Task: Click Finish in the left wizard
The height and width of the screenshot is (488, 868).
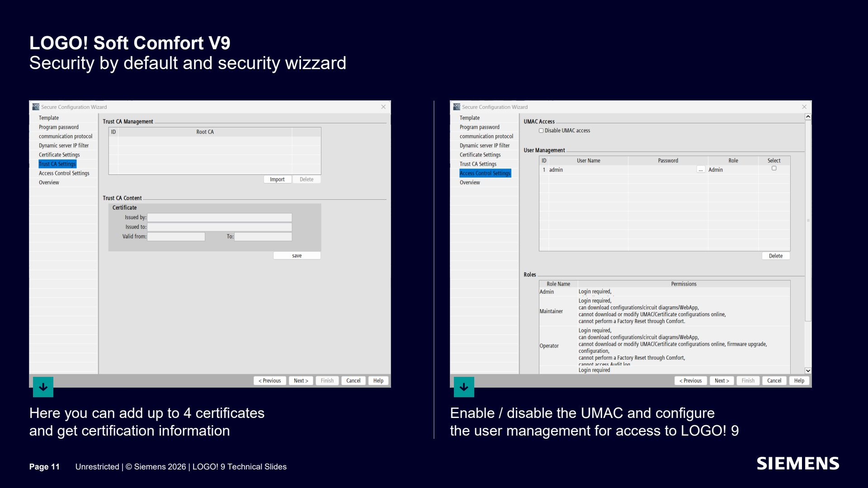Action: pyautogui.click(x=327, y=381)
